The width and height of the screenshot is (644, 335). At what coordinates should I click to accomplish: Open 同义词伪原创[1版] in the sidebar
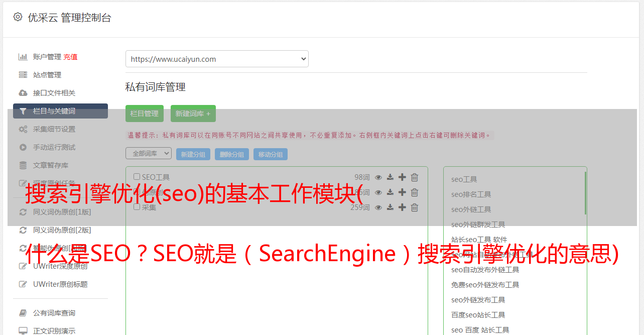click(62, 212)
